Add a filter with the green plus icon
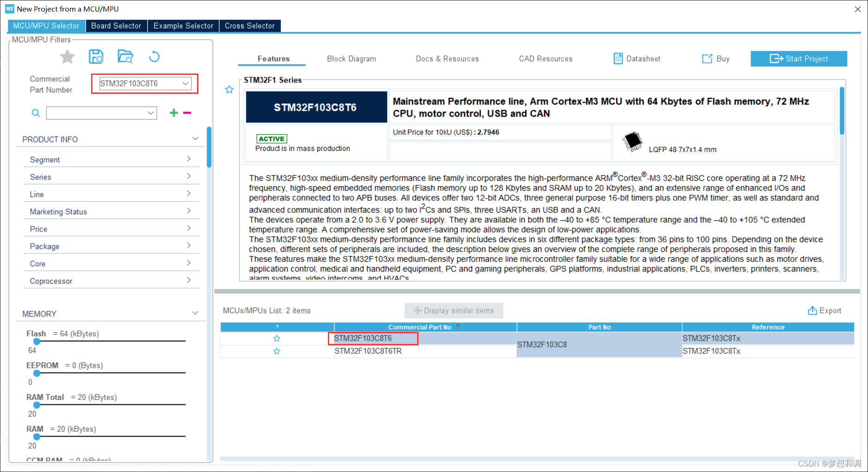The height and width of the screenshot is (472, 868). (174, 113)
